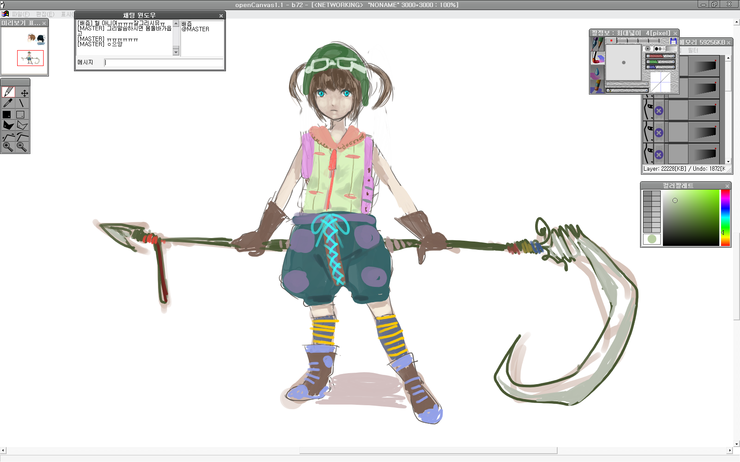Viewport: 740px width, 462px height.
Task: Click the chat message input field
Action: point(163,62)
